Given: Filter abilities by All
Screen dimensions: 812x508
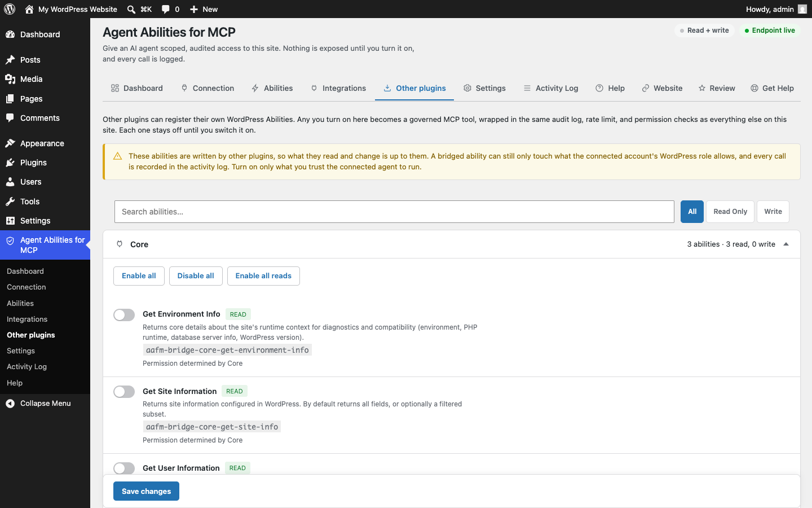Looking at the screenshot, I should pos(692,212).
